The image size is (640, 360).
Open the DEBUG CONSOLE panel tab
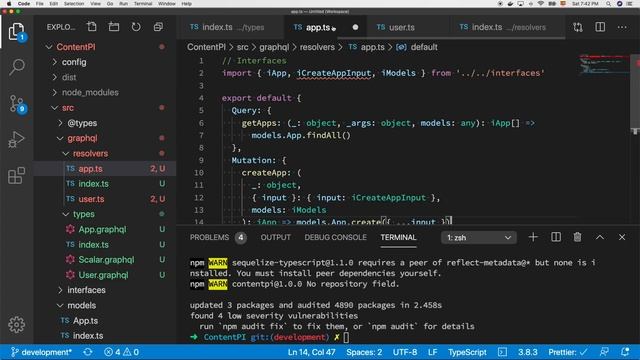tap(335, 237)
